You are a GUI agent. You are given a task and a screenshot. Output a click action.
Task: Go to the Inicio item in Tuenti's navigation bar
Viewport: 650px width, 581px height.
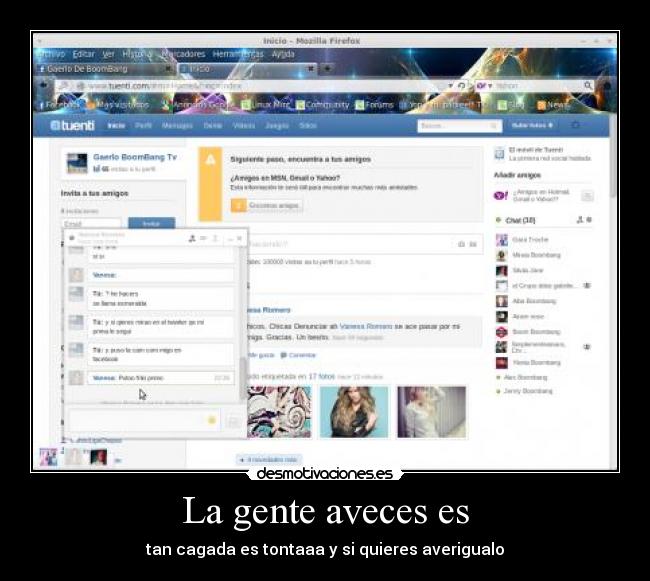[x=116, y=125]
